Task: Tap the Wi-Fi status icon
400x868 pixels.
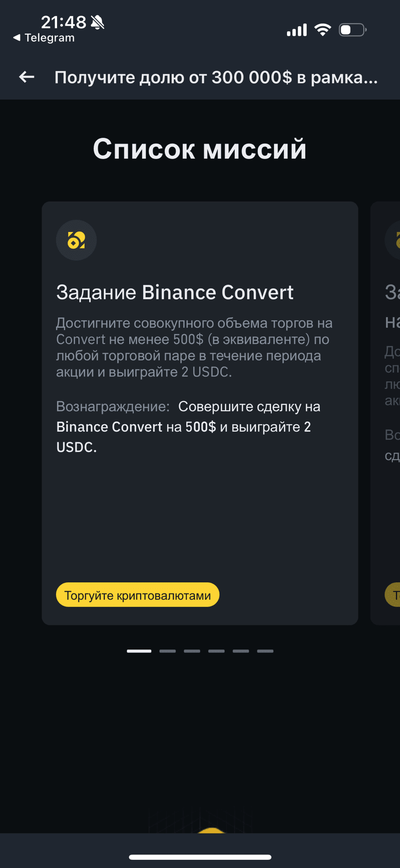Action: pos(322,30)
